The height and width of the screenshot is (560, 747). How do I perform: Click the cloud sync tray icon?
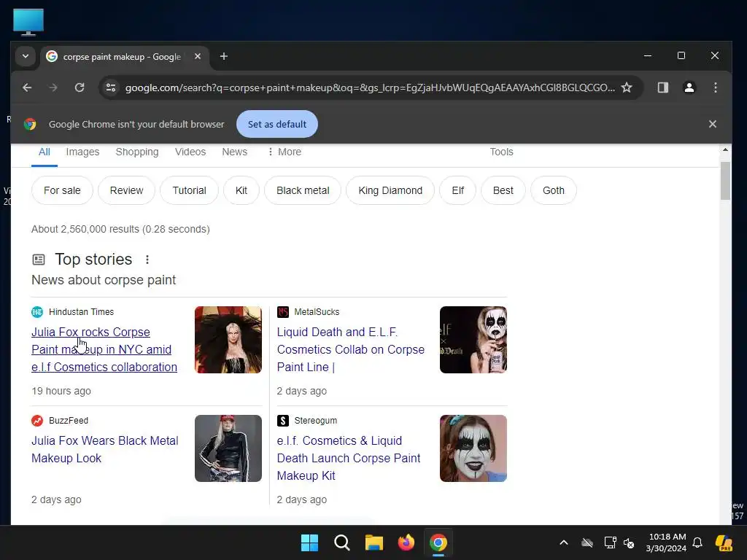click(587, 542)
